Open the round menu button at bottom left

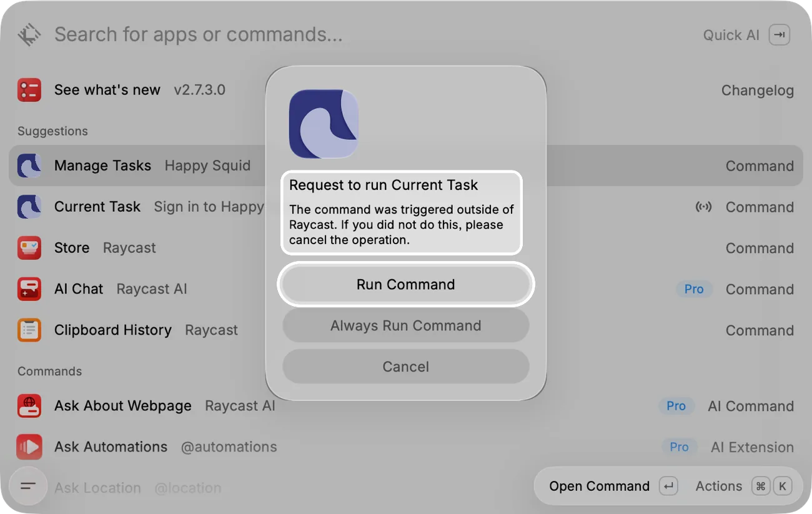(28, 486)
